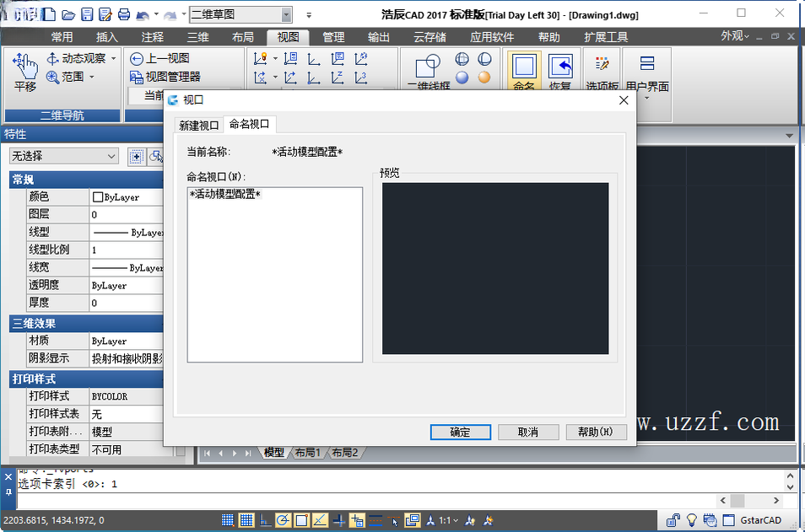Open the 注释 ribbon tab
805x532 pixels.
(153, 37)
